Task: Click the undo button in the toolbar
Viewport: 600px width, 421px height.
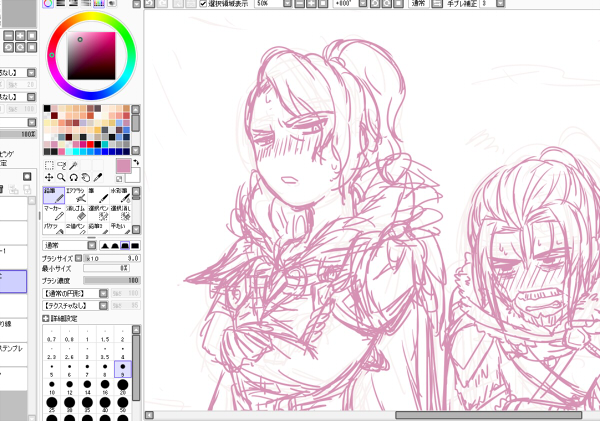Action: pyautogui.click(x=149, y=4)
